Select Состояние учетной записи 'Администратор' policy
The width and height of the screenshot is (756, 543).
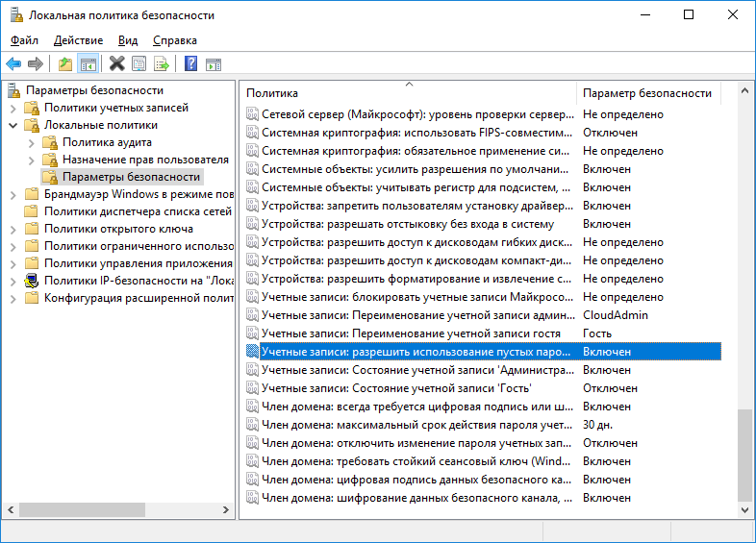pos(483,370)
